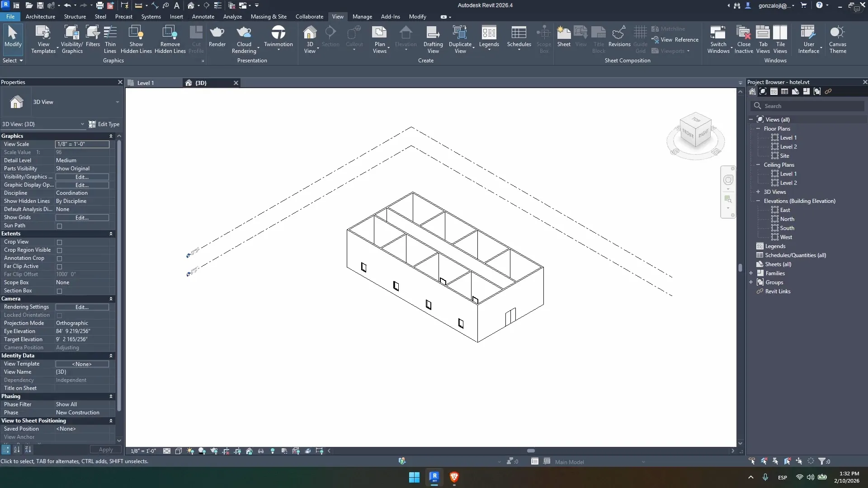Open the 3D View type selector dropdown
The width and height of the screenshot is (868, 488).
pyautogui.click(x=118, y=102)
